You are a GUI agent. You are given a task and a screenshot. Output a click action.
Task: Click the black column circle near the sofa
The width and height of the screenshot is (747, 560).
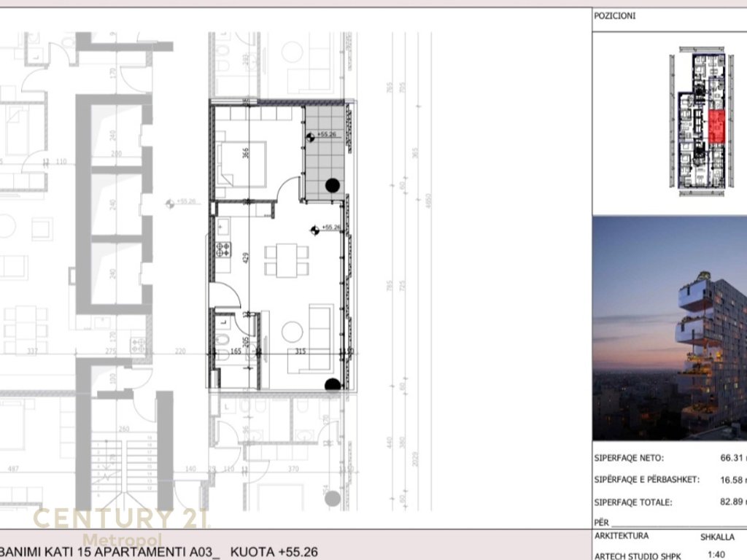pos(332,385)
